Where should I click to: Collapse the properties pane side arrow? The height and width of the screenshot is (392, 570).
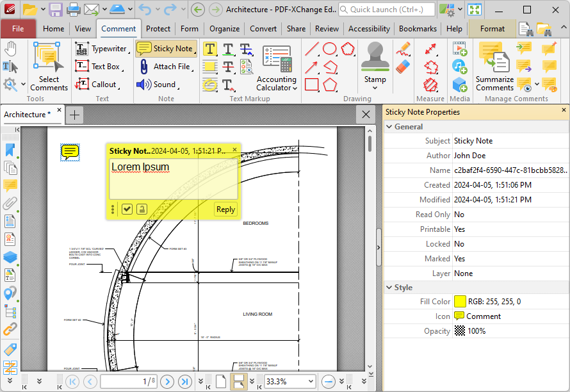coord(379,247)
